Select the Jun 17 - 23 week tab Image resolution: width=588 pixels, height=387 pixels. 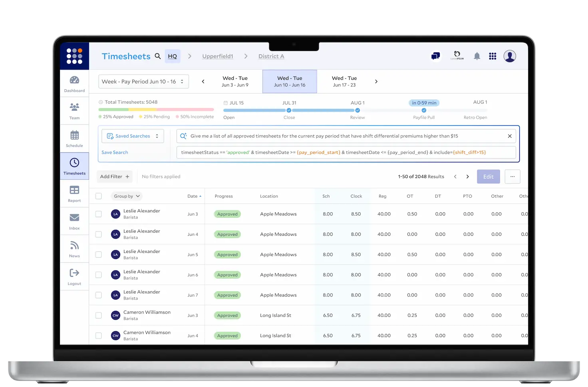tap(344, 81)
